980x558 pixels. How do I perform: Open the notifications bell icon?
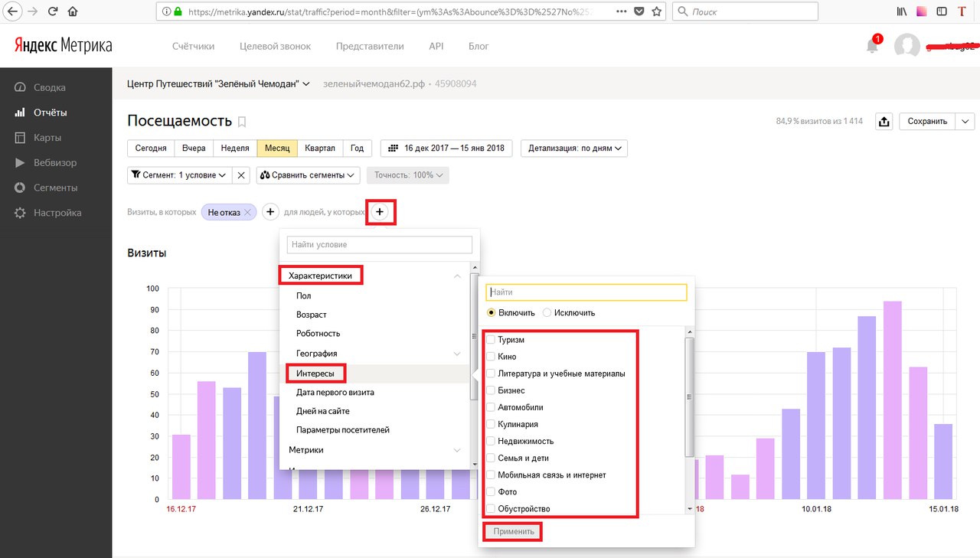tap(872, 46)
